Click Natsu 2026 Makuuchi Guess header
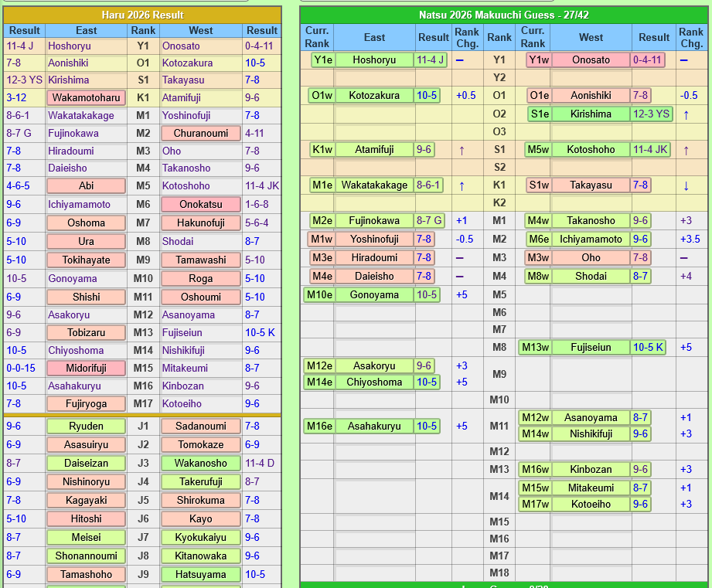Viewport: 712px width, 588px height. pyautogui.click(x=503, y=15)
